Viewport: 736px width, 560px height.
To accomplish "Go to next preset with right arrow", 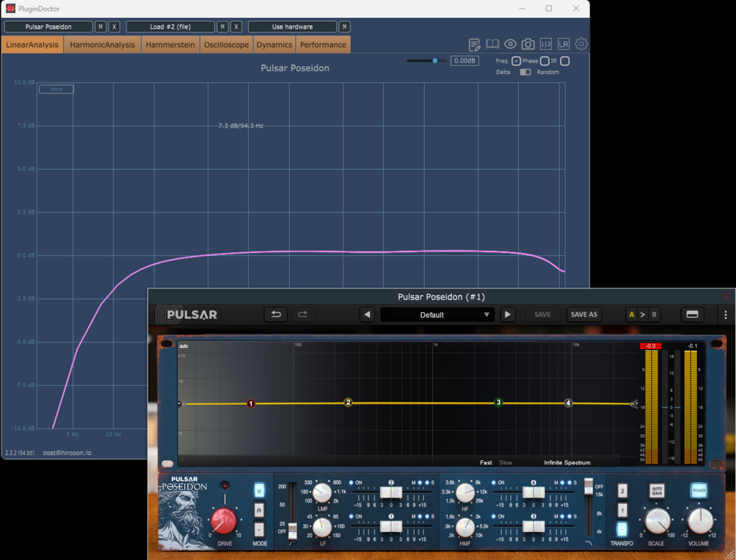I will coord(507,314).
